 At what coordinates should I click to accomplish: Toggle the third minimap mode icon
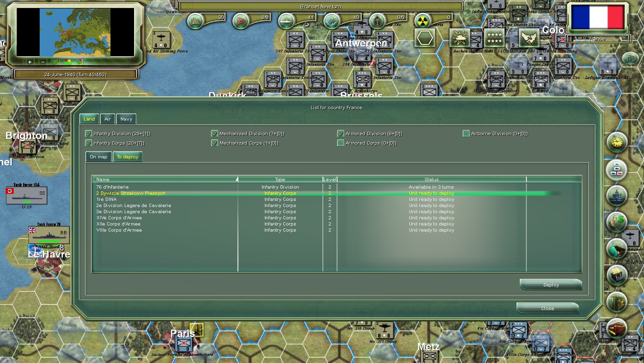[80, 62]
